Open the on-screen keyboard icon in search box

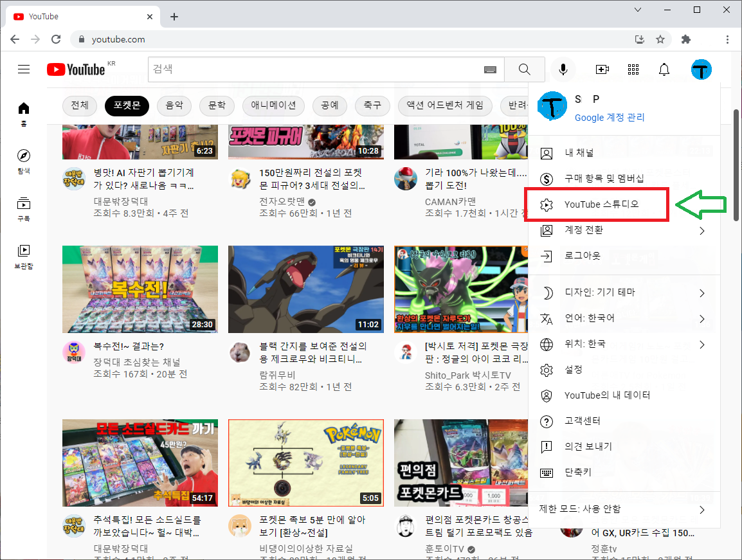point(490,69)
